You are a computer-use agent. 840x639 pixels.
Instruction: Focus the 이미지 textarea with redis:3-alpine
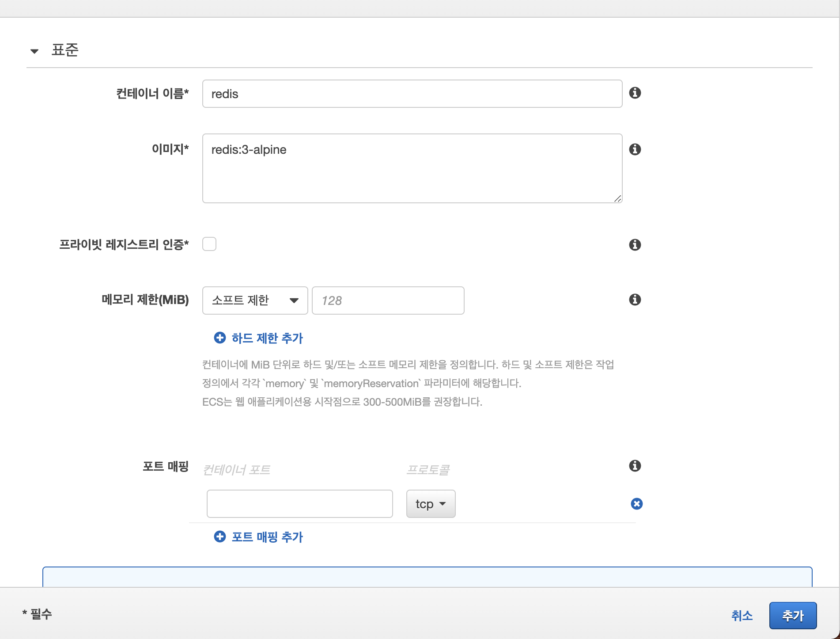click(x=412, y=168)
